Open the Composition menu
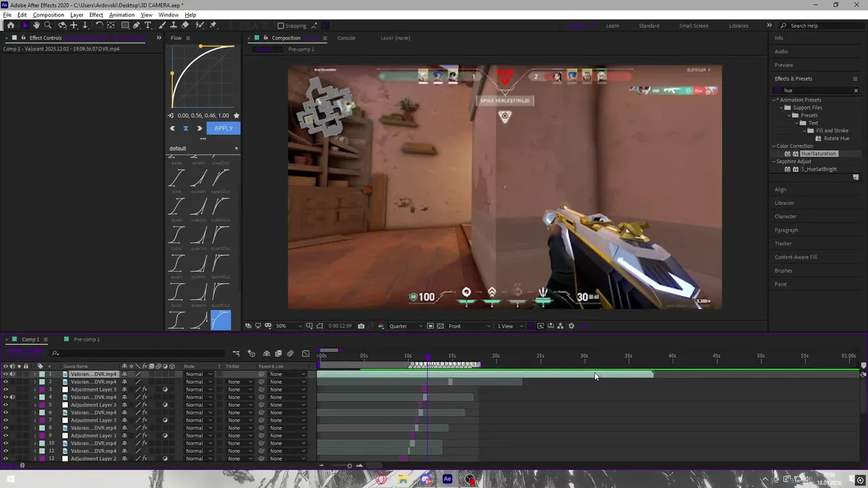The height and width of the screenshot is (488, 868). tap(48, 15)
